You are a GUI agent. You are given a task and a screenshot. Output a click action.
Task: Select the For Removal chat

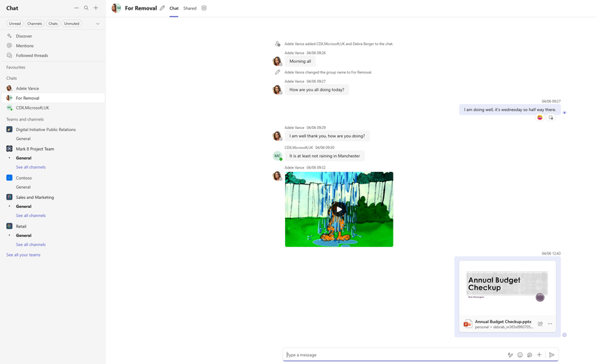tap(53, 98)
